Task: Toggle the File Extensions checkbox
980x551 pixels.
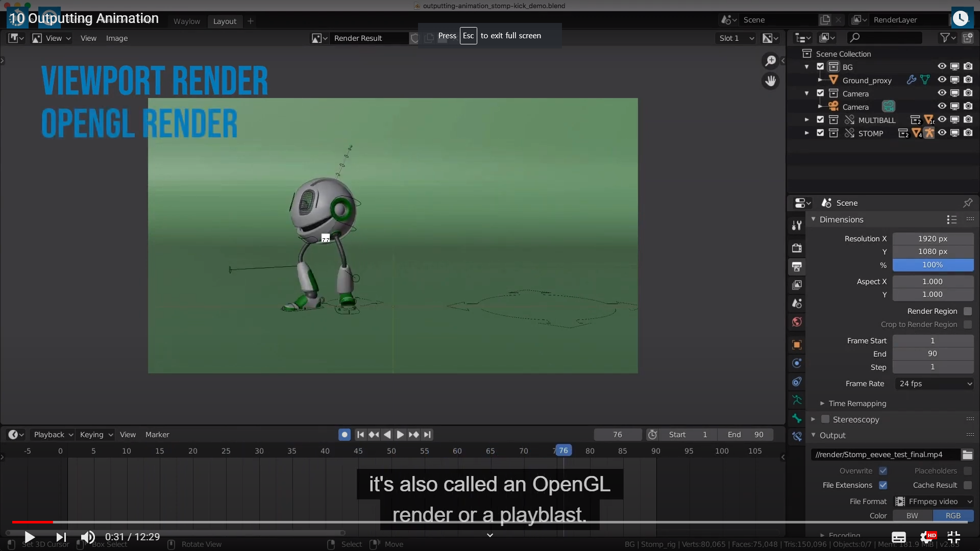Action: click(883, 485)
